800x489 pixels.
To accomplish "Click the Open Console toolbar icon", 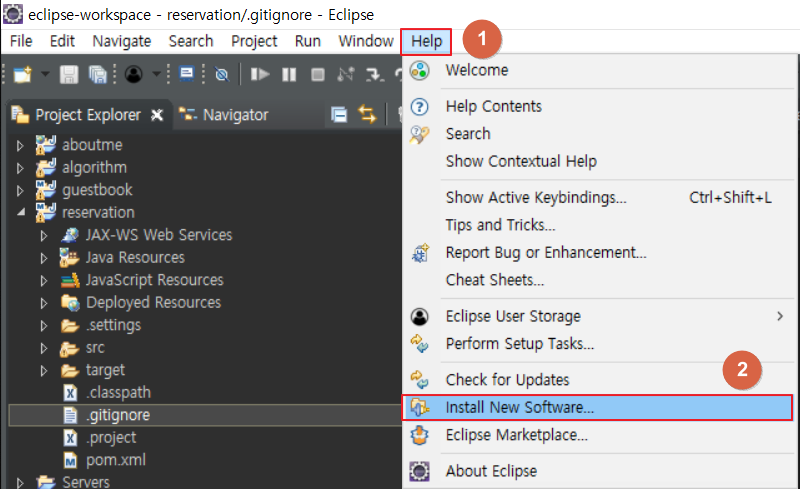I will 187,74.
